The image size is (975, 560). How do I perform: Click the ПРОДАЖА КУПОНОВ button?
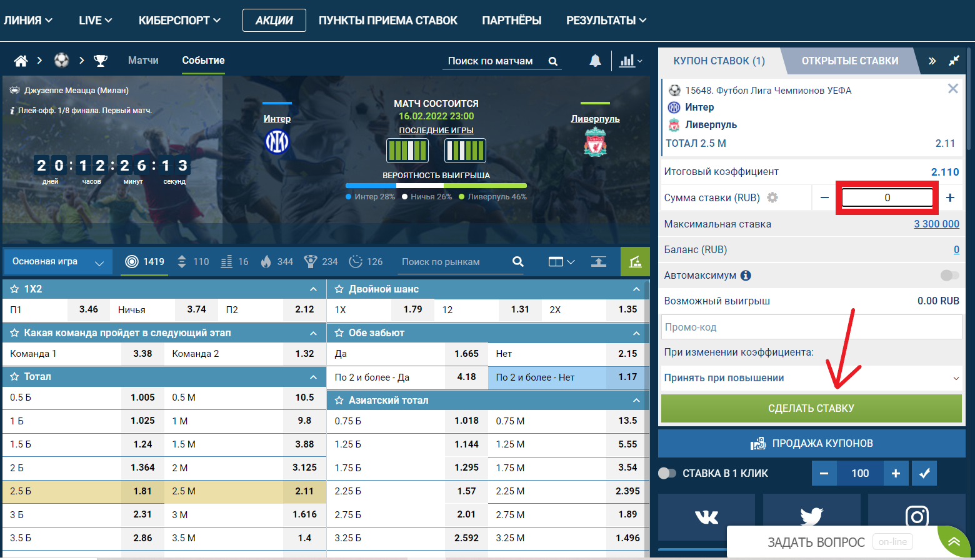811,443
